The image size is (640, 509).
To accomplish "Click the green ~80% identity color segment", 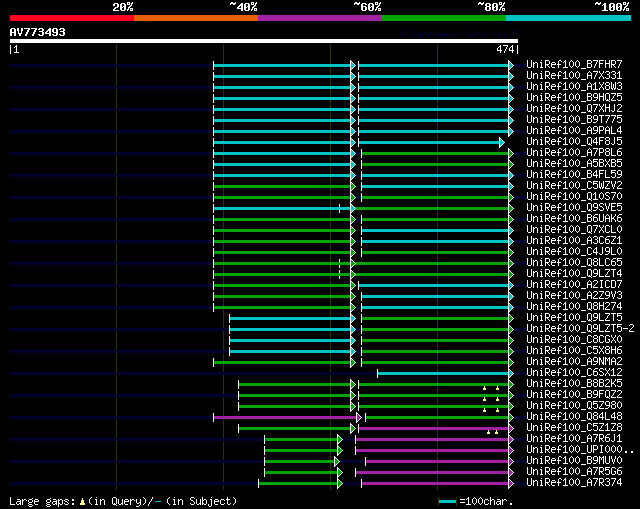I will (x=444, y=18).
